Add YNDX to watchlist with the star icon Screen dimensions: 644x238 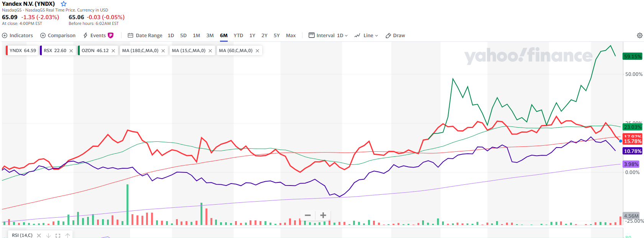point(64,4)
